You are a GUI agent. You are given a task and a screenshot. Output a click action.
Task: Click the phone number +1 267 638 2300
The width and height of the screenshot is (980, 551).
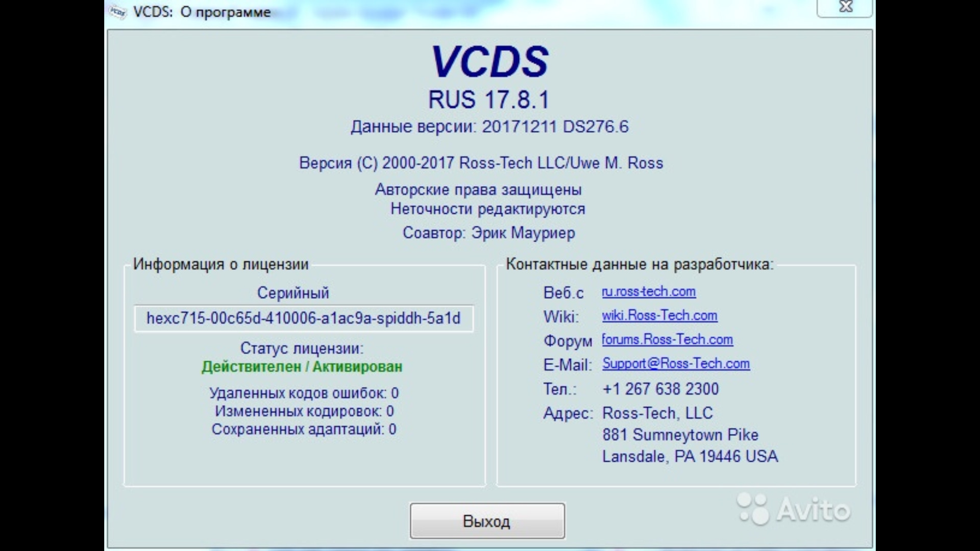(660, 389)
